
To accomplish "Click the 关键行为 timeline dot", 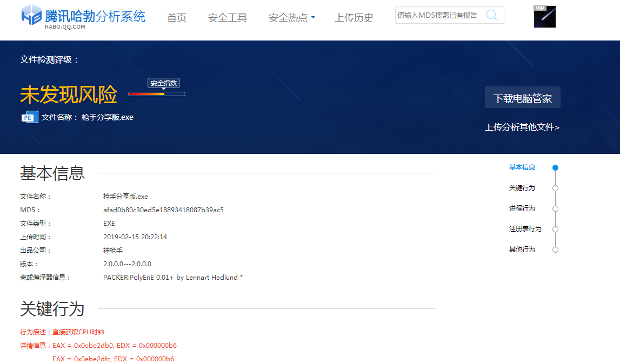I will click(x=555, y=188).
